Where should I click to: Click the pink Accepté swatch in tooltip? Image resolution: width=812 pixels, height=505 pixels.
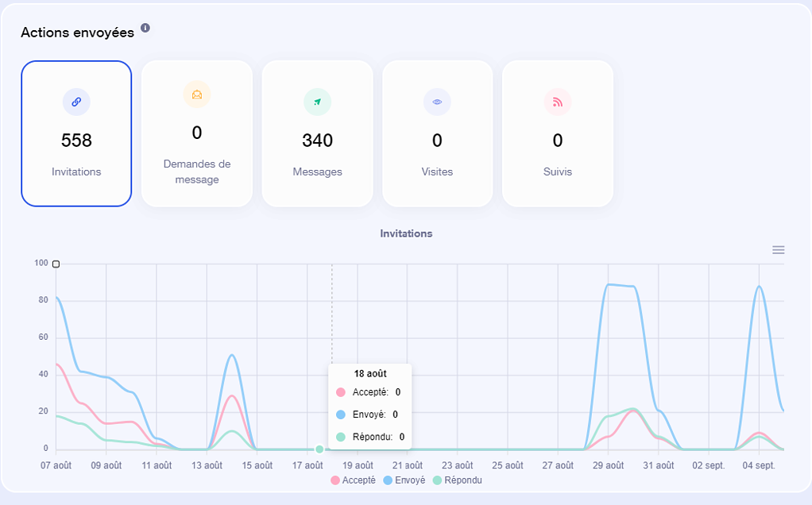[341, 392]
